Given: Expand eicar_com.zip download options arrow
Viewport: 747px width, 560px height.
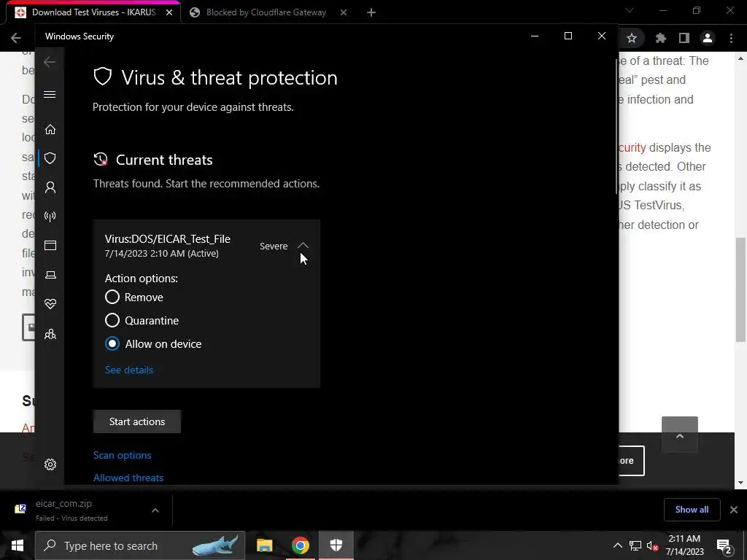Looking at the screenshot, I should pos(155,510).
